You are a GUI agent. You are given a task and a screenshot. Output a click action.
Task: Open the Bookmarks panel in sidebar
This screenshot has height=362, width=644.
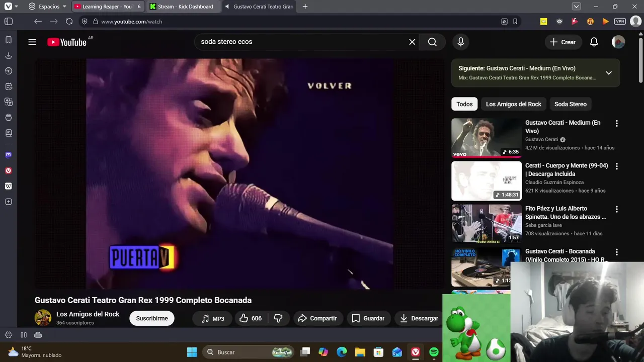coord(9,40)
